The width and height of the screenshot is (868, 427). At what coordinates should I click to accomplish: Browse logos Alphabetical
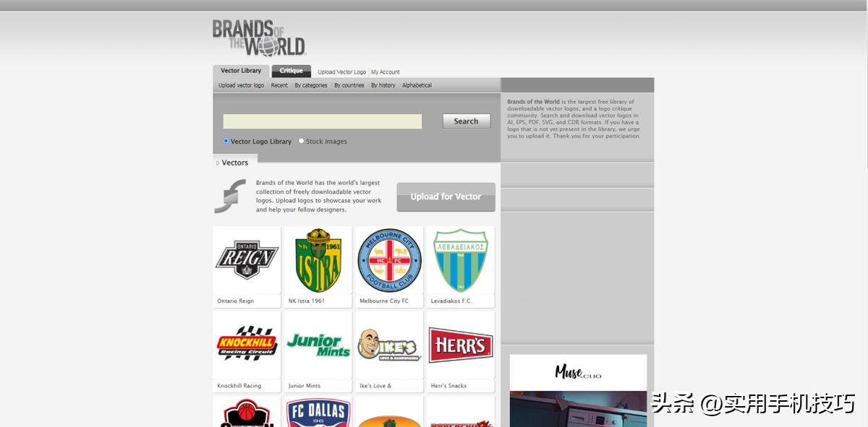tap(417, 85)
